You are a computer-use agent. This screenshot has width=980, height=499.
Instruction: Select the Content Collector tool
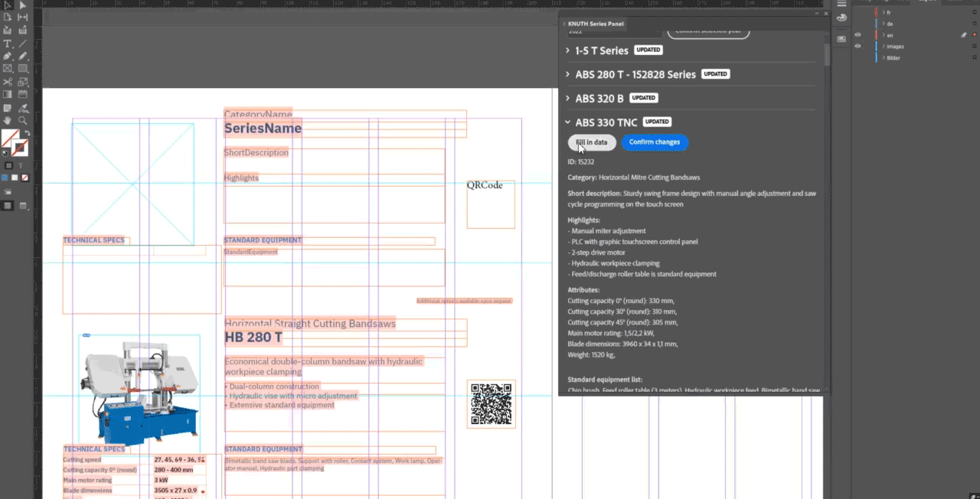7,30
